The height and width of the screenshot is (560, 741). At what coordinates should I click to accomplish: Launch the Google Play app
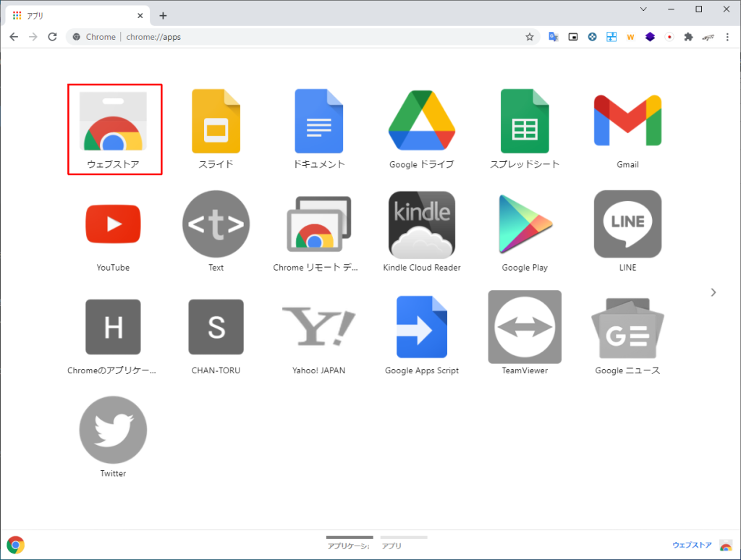tap(525, 224)
